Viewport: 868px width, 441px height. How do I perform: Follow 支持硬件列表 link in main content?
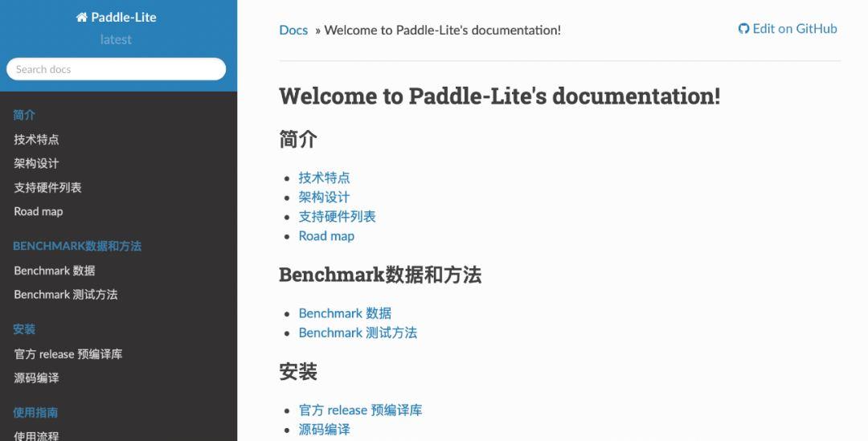(337, 216)
